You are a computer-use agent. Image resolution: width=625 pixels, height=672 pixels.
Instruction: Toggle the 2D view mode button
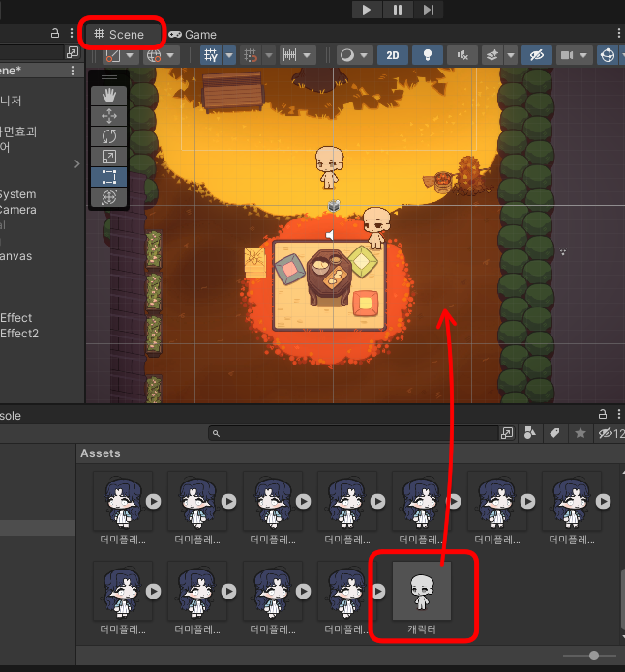coord(393,55)
